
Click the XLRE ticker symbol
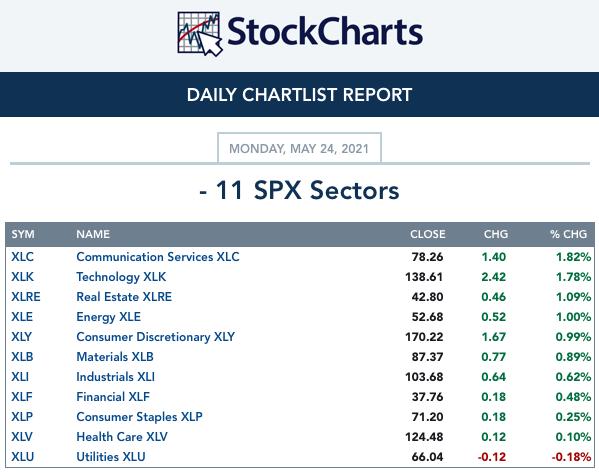26,297
